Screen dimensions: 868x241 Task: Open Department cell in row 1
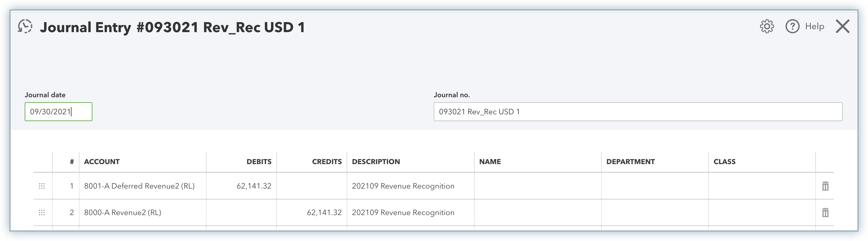654,186
